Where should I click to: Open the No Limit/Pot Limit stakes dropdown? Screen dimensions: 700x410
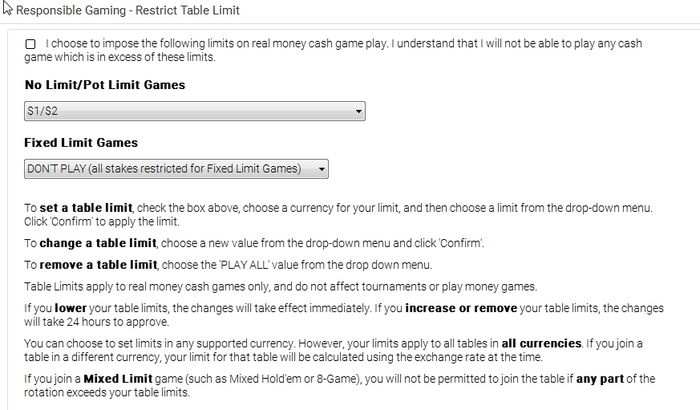pos(194,111)
